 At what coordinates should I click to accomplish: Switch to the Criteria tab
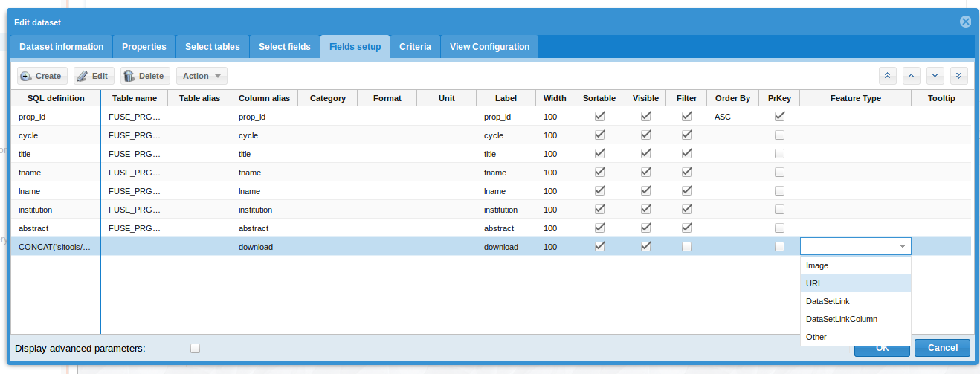pos(415,47)
